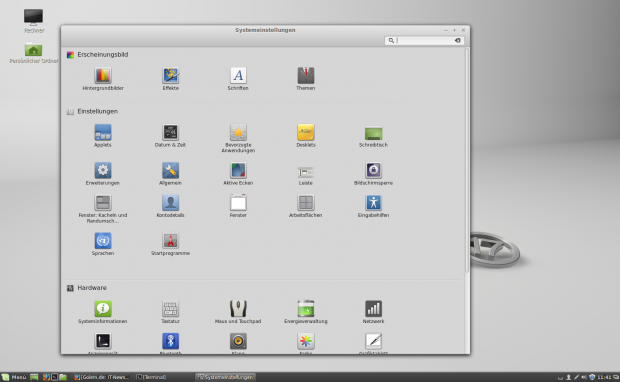Open the clock showing 11:41
620x382 pixels.
point(604,377)
